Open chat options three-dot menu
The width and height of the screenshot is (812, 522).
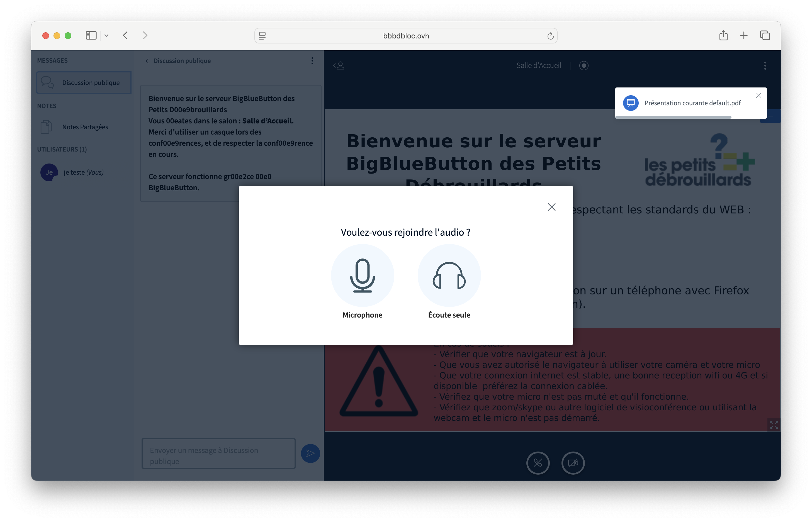click(x=312, y=61)
